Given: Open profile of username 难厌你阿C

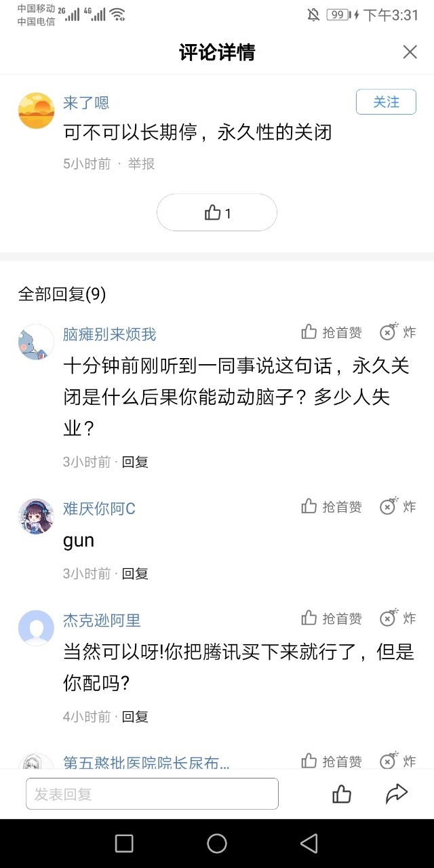Looking at the screenshot, I should (x=99, y=509).
